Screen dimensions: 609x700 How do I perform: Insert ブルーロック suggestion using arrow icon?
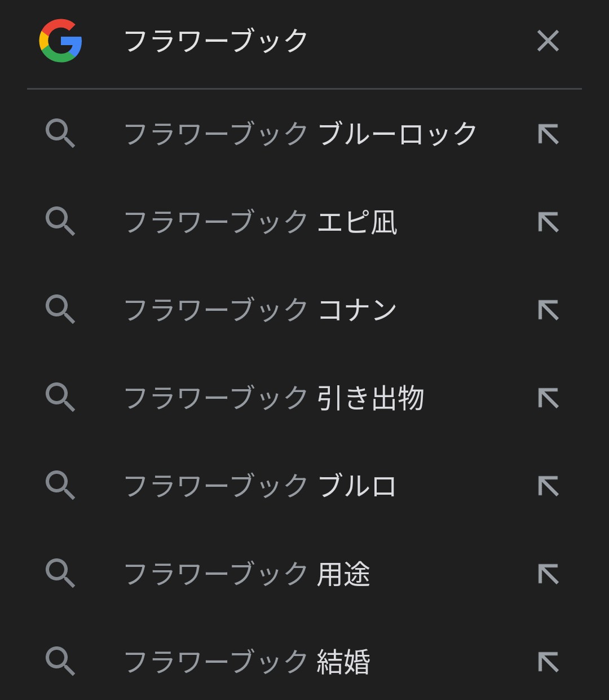tap(548, 134)
